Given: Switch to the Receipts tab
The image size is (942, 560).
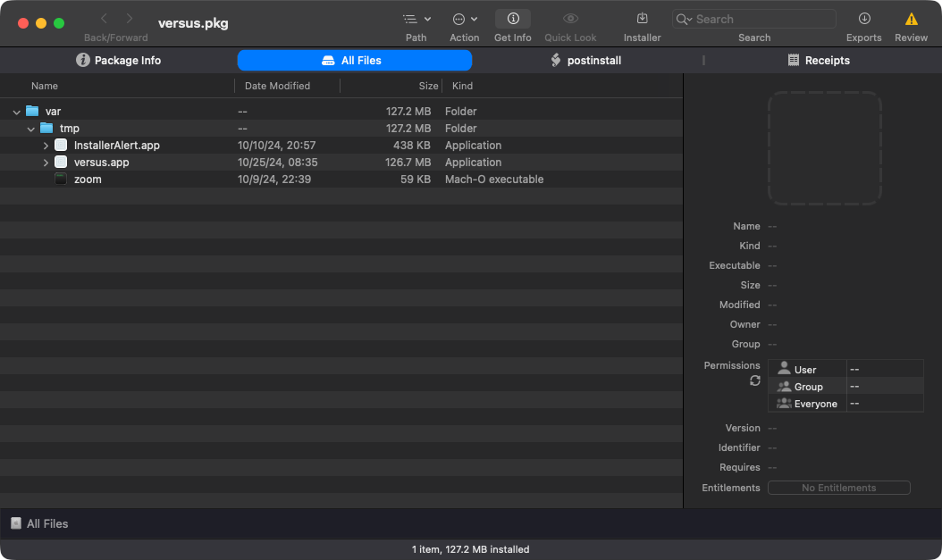Looking at the screenshot, I should 818,60.
